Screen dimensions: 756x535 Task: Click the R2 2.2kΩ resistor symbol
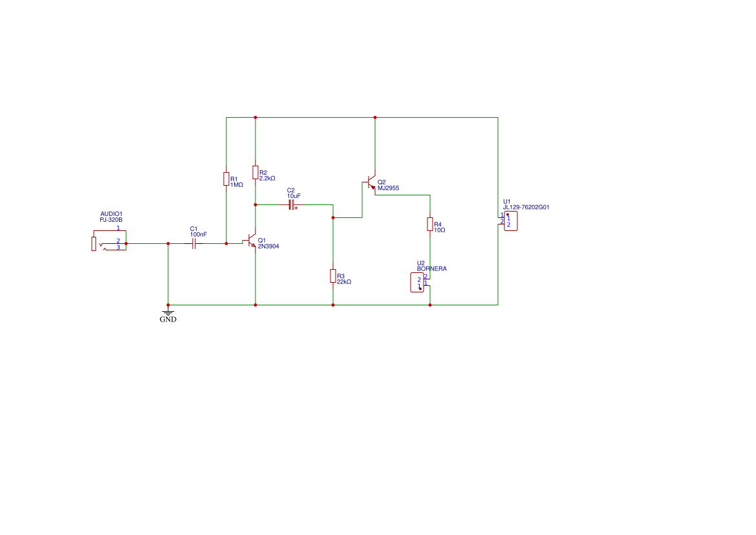pos(255,172)
